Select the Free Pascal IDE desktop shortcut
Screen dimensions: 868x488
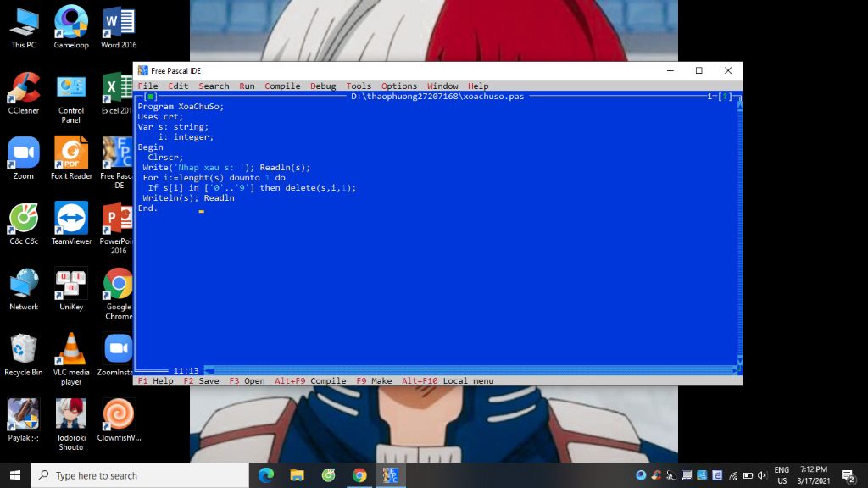tap(117, 164)
